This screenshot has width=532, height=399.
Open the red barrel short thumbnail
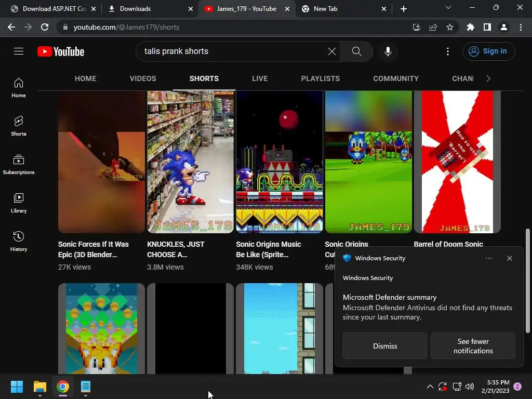457,162
